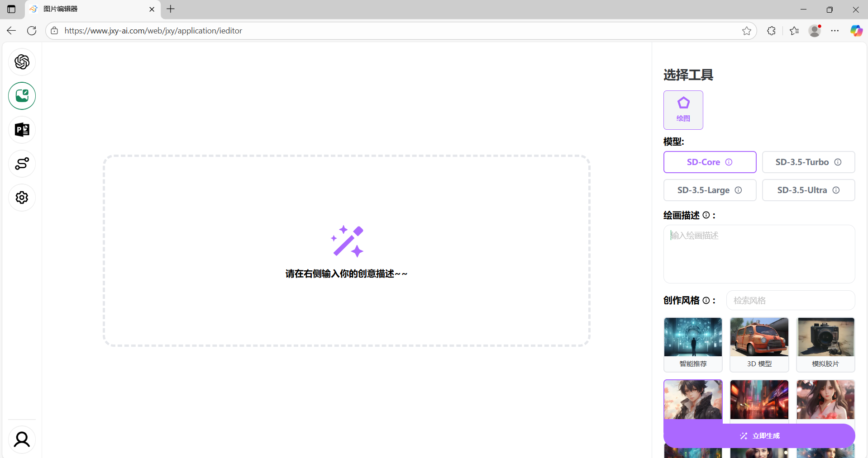This screenshot has width=868, height=458.
Task: Open browser settings and more menu
Action: (835, 31)
